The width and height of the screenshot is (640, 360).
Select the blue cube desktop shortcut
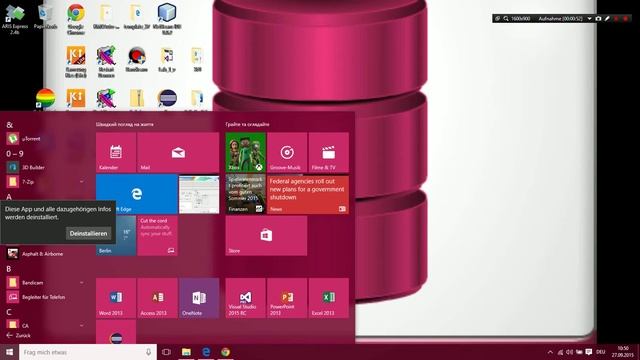click(x=167, y=18)
